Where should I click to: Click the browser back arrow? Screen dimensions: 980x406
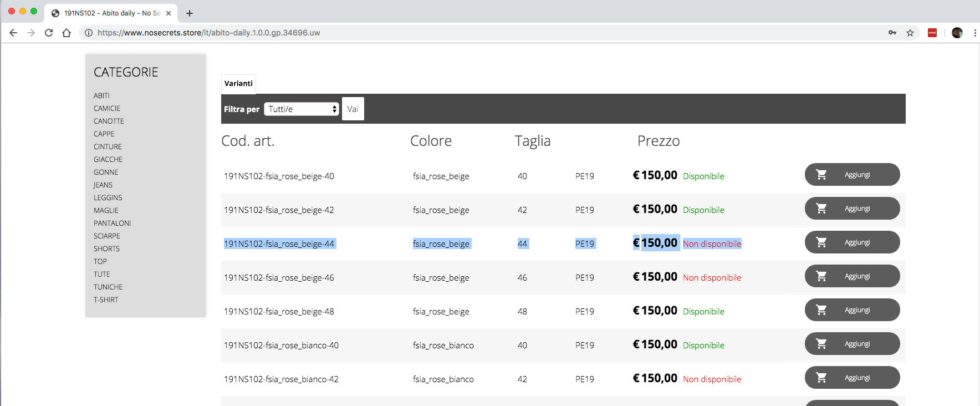13,33
